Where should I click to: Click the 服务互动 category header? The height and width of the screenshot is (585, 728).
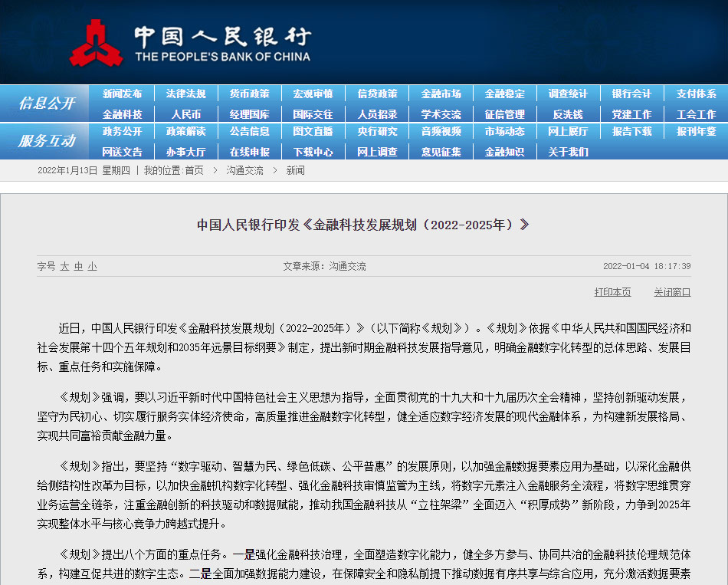47,141
